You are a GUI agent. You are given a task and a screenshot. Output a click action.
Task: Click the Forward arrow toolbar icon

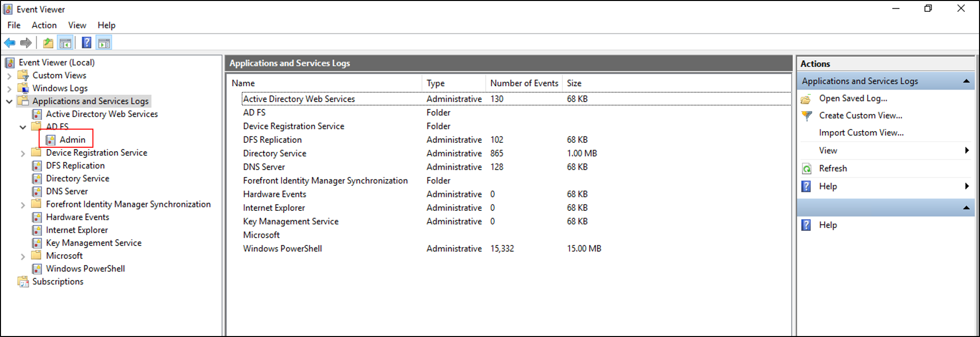point(26,43)
